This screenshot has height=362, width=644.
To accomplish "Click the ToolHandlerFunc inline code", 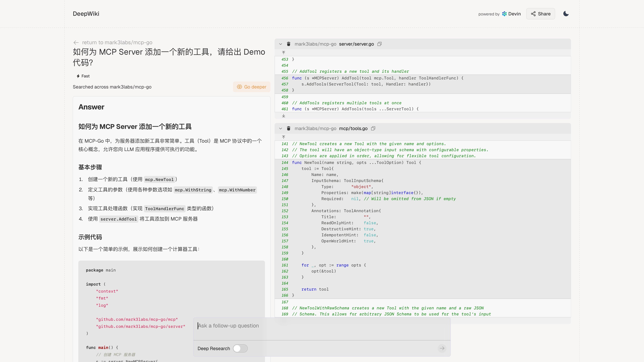I will [165, 209].
